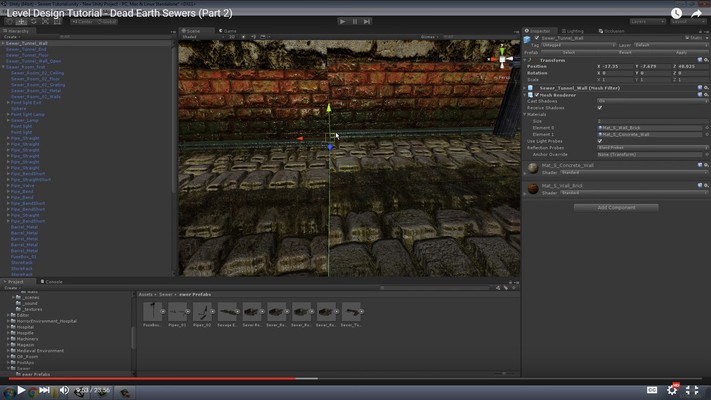
Task: Open the Mesh Renderer gear menu
Action: click(x=706, y=95)
